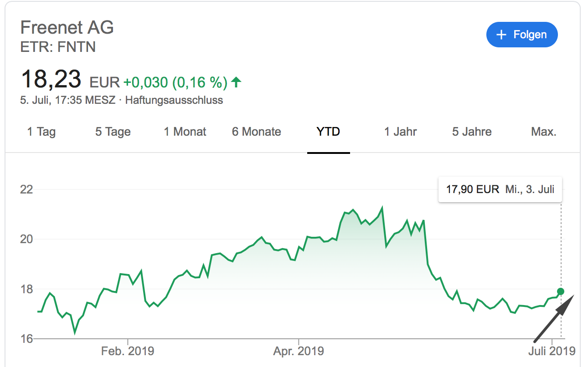Open the Haftungsausschluss disclaimer link

point(174,100)
